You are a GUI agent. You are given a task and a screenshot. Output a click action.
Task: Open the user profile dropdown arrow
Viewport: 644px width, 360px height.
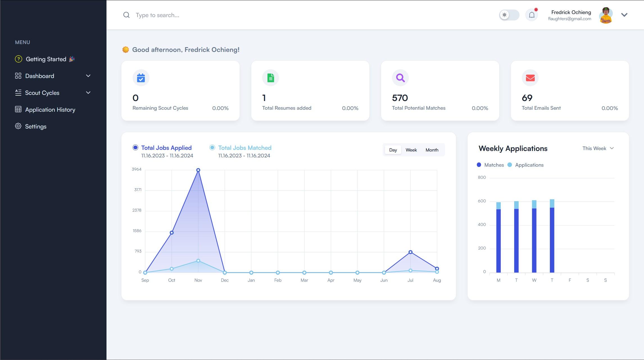(624, 15)
